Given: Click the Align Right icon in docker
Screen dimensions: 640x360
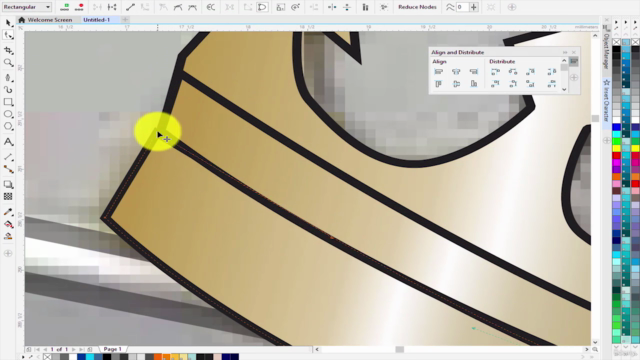Looking at the screenshot, I should point(474,72).
